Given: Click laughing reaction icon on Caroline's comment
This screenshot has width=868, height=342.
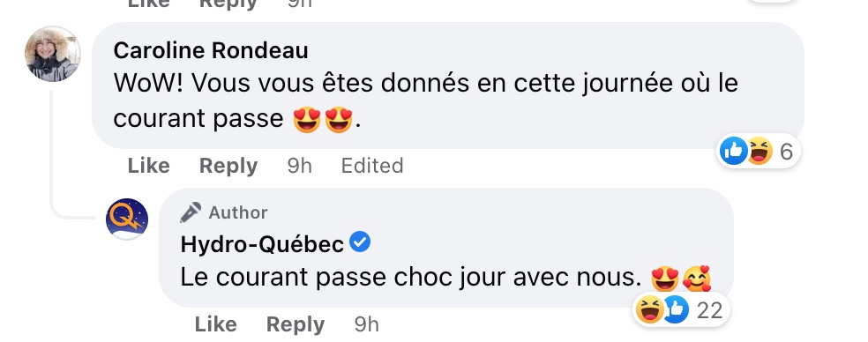Looking at the screenshot, I should [760, 151].
